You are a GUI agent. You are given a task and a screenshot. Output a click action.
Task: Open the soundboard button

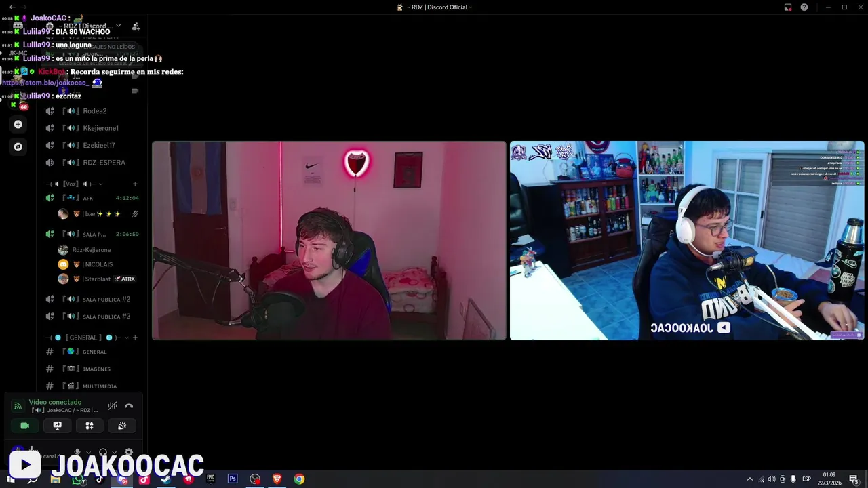pyautogui.click(x=122, y=426)
